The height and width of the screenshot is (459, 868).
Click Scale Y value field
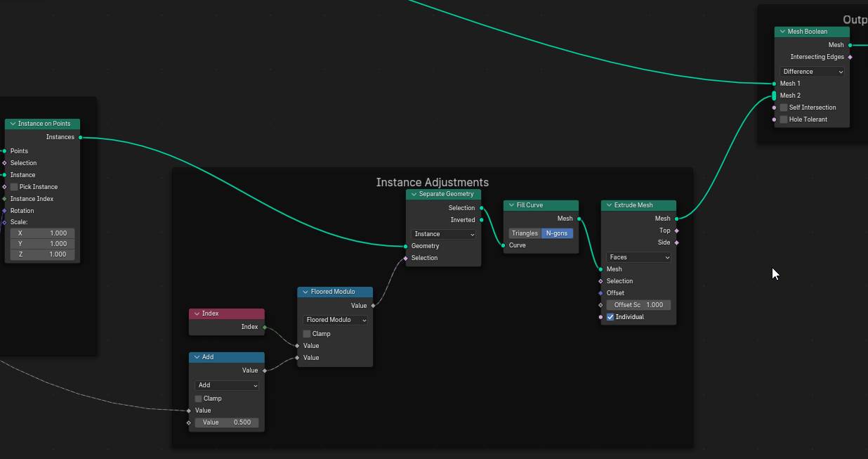(42, 244)
